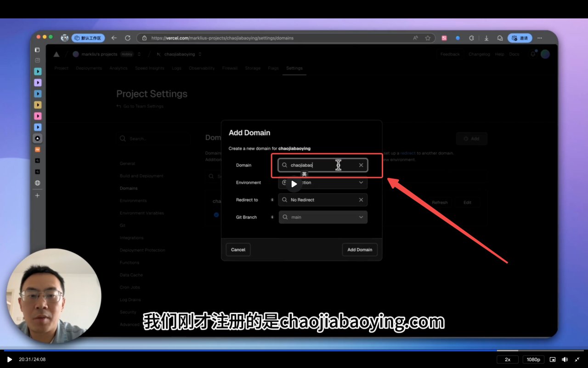Switch to the Settings tab
This screenshot has height=368, width=588.
[x=294, y=68]
